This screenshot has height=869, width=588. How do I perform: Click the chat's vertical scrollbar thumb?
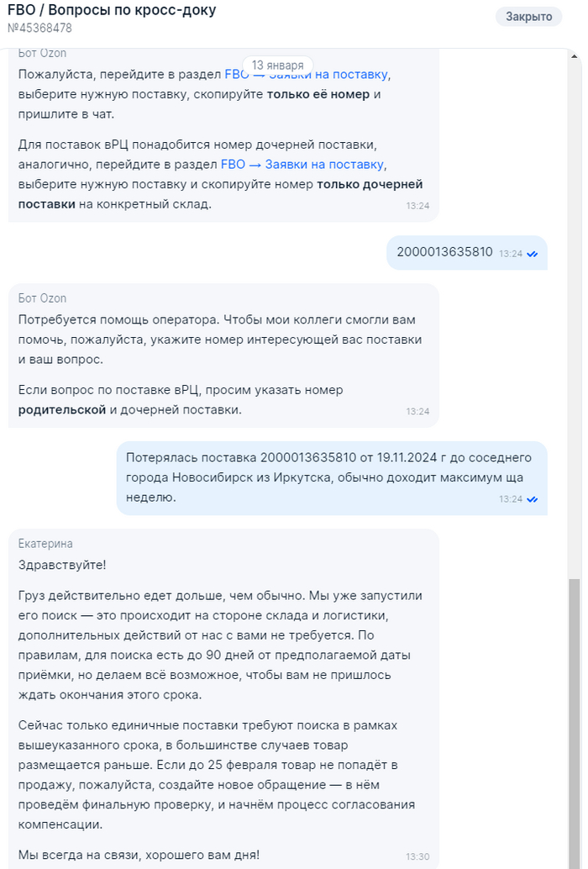[575, 723]
